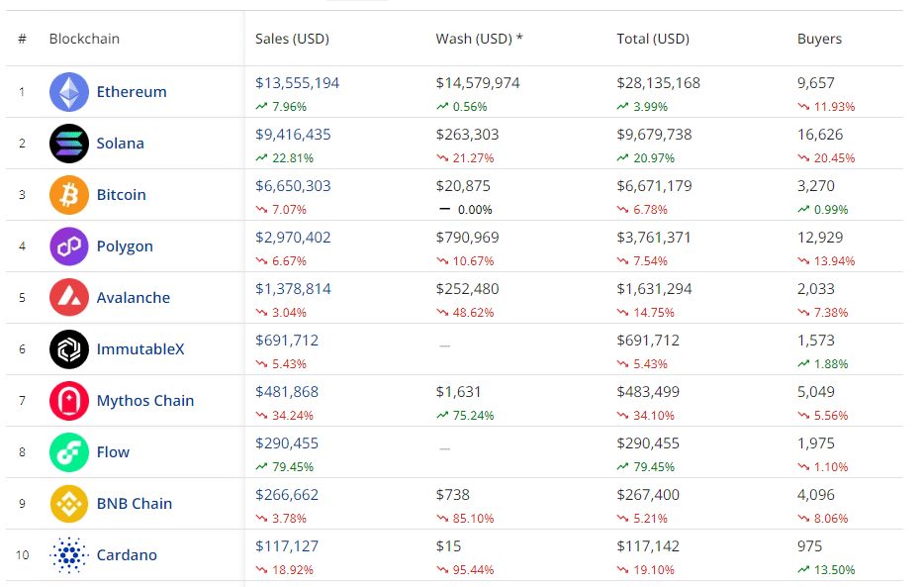Click the Cardano logo icon
This screenshot has height=587, width=924.
pos(67,554)
